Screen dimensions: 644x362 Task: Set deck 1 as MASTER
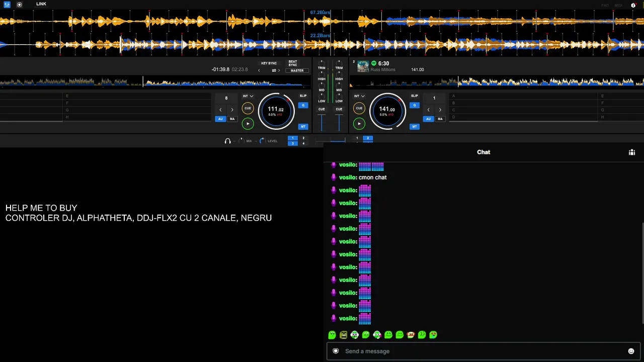297,71
